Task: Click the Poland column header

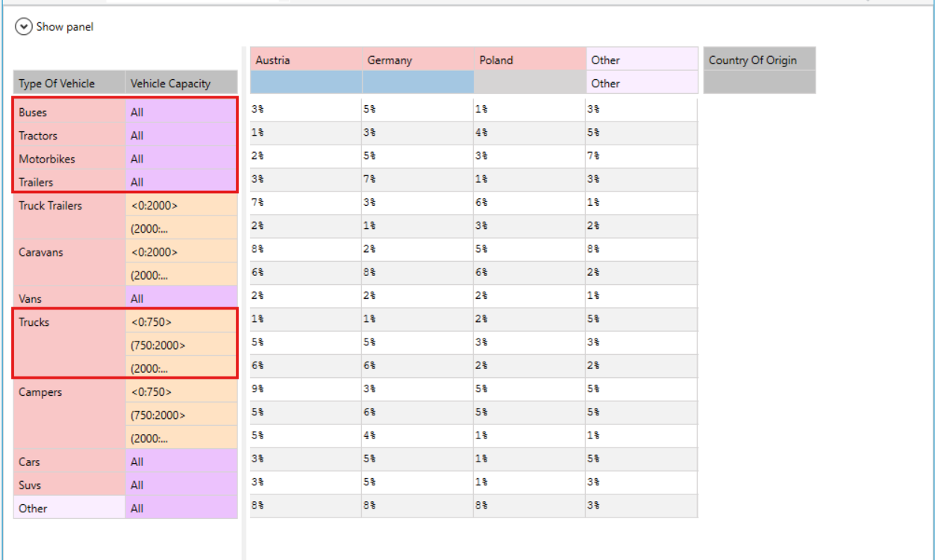Action: click(x=530, y=60)
